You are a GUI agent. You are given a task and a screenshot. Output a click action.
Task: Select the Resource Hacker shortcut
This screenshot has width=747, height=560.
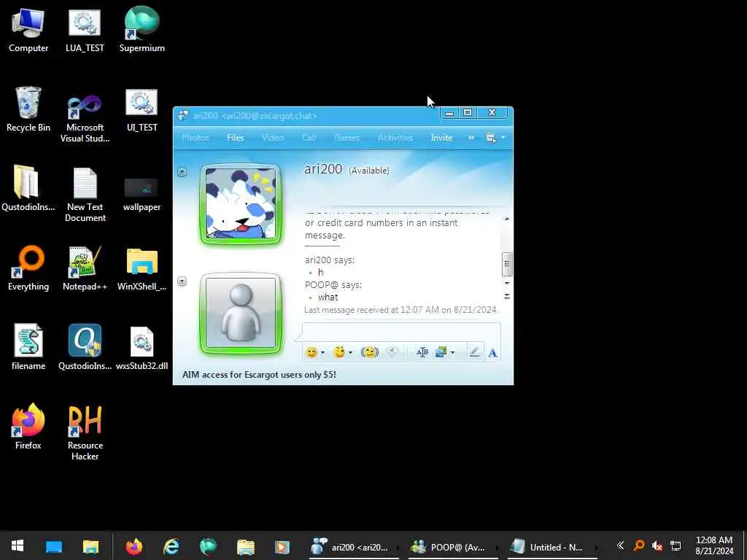click(85, 432)
